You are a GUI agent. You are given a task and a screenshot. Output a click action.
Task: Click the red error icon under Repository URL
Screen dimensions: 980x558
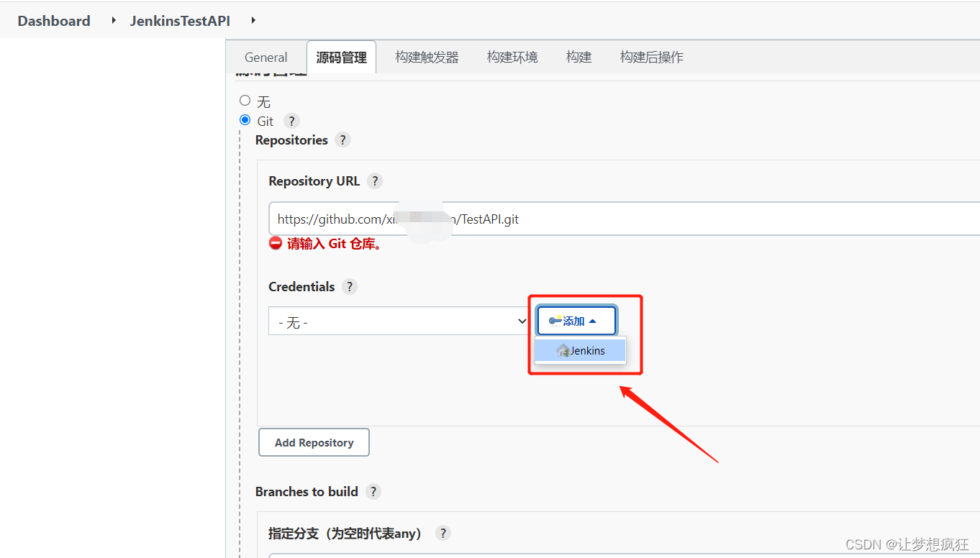tap(276, 243)
